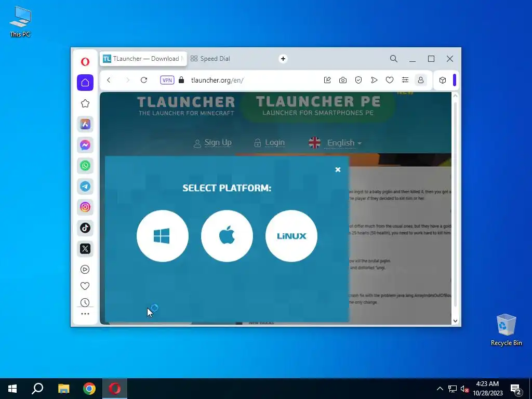Open X (Twitter) in the sidebar
The height and width of the screenshot is (399, 532).
coord(85,249)
